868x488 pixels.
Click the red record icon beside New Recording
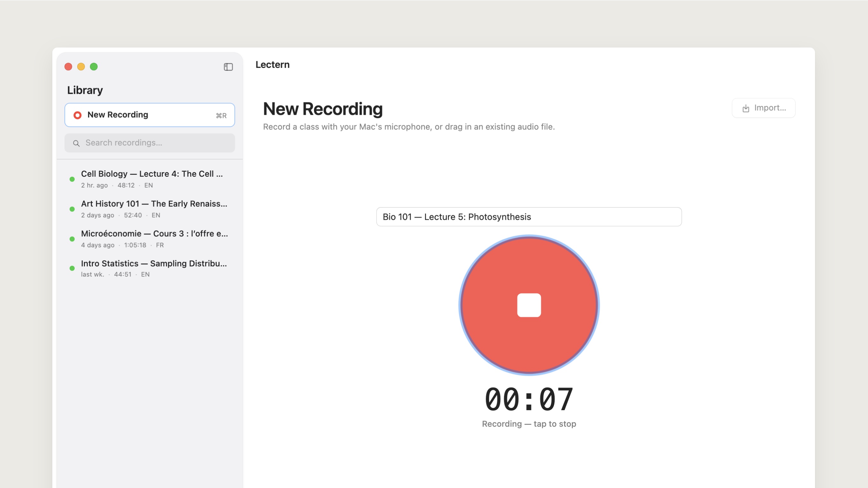click(x=77, y=115)
